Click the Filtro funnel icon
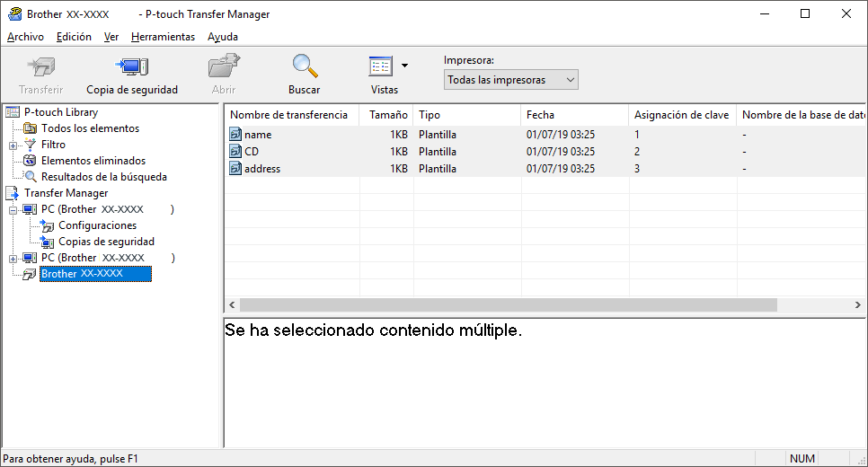This screenshot has height=467, width=868. click(x=30, y=145)
